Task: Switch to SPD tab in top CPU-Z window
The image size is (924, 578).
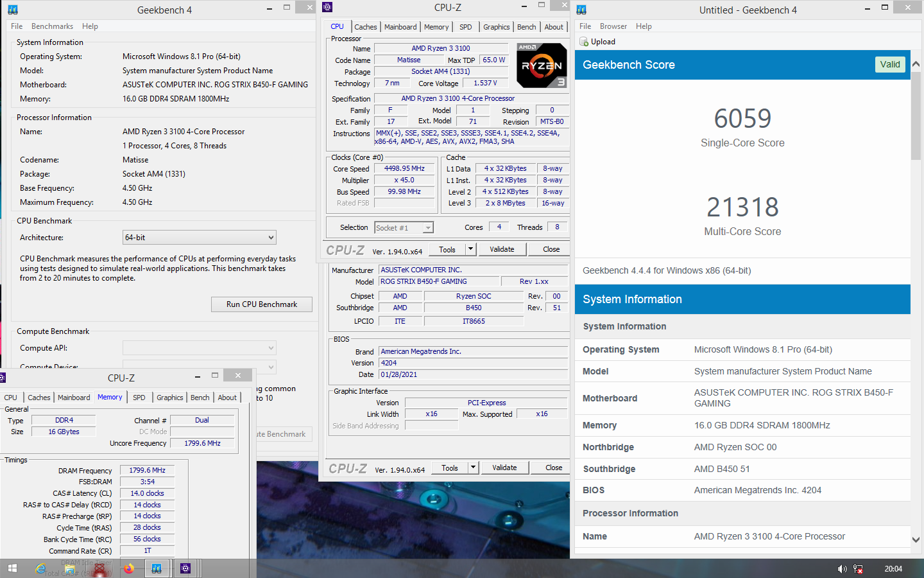Action: (466, 27)
